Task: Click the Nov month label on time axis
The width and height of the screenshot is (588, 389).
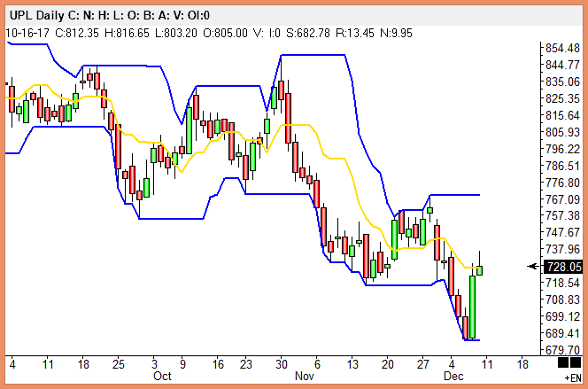Action: 304,376
